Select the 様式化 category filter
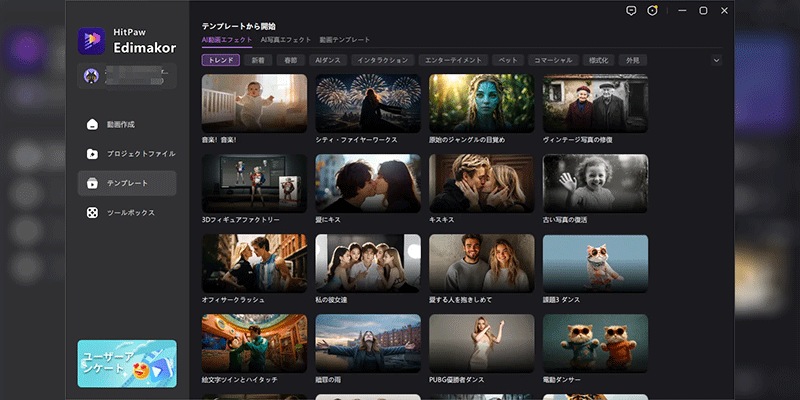Image resolution: width=800 pixels, height=400 pixels. 598,60
